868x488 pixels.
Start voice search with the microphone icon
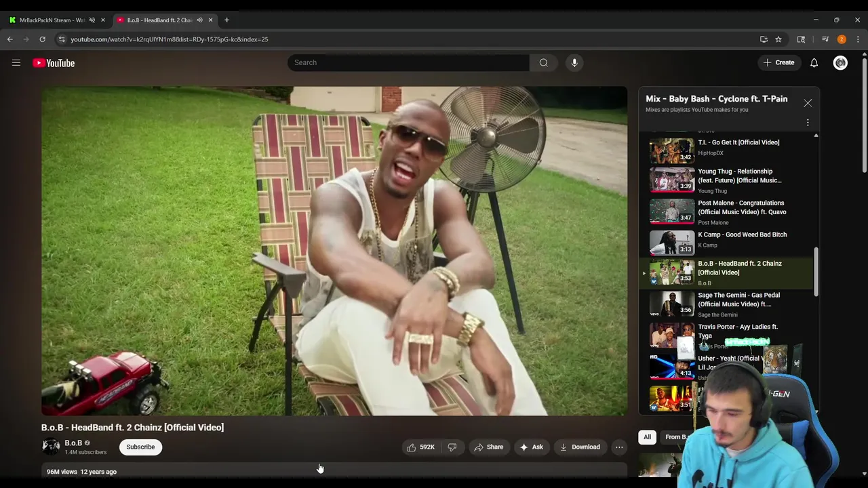click(x=574, y=62)
